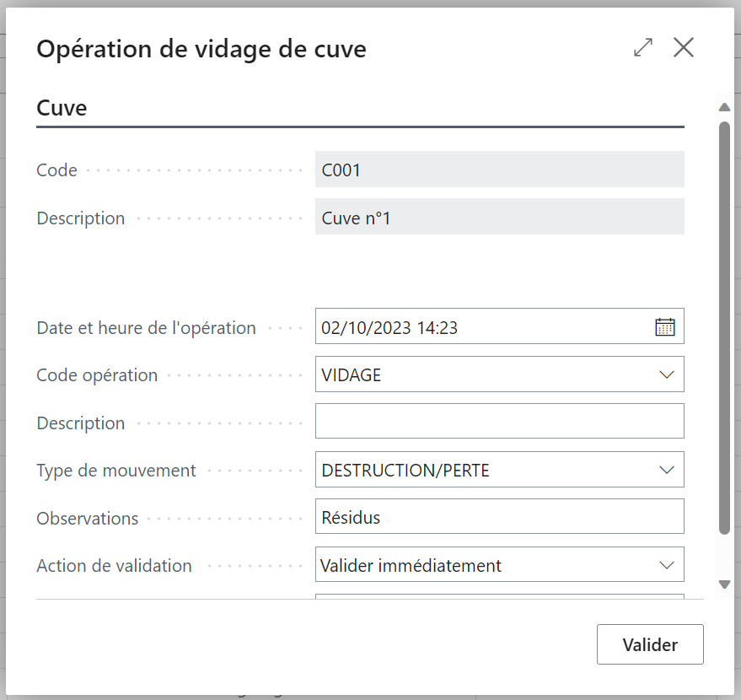The height and width of the screenshot is (700, 741).
Task: Click the scroll up arrow
Action: coord(724,107)
